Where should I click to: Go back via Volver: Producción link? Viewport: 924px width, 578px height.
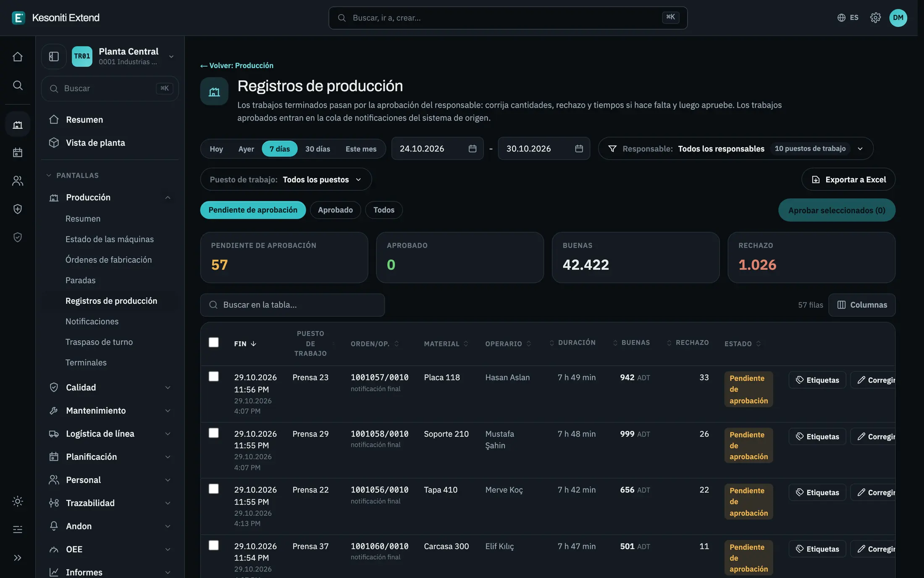[237, 66]
